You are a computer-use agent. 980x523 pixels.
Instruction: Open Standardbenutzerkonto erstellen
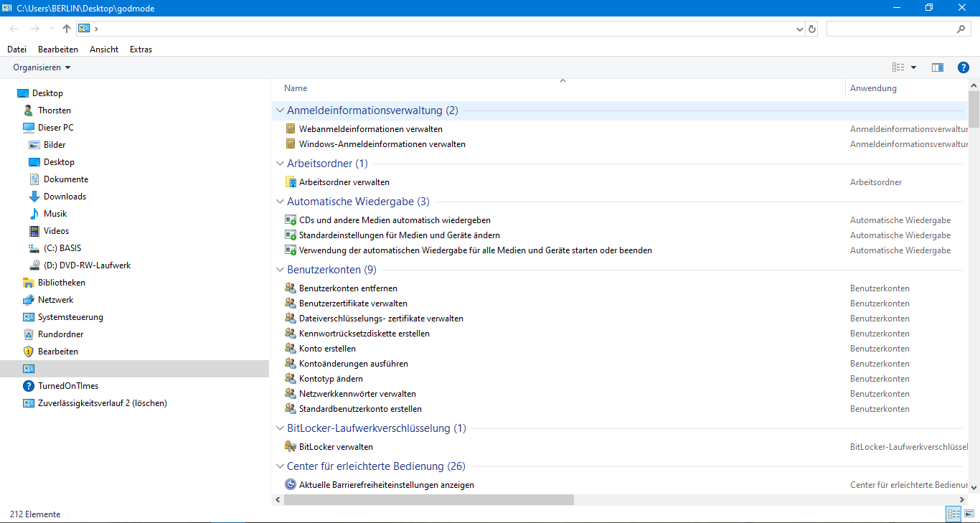(360, 409)
